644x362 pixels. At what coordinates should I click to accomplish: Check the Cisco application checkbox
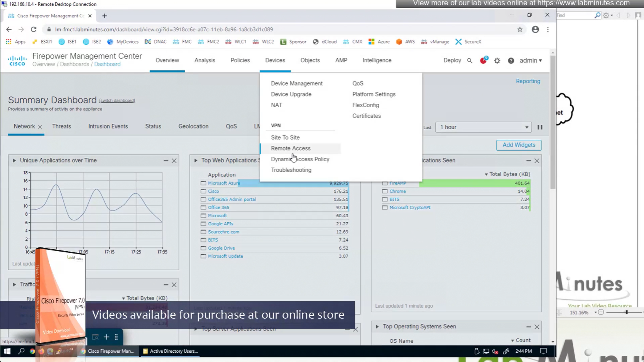pos(203,191)
